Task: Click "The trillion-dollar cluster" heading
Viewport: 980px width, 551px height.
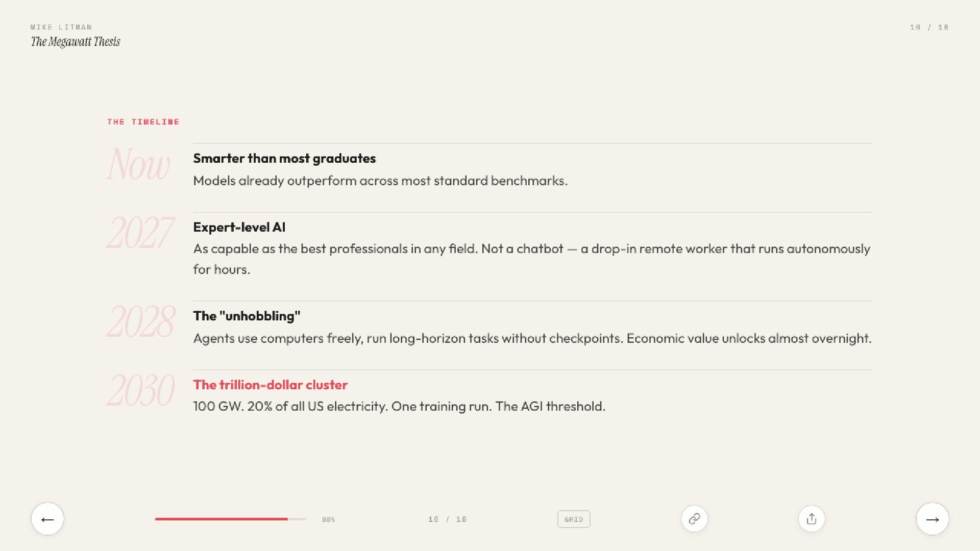Action: (270, 385)
